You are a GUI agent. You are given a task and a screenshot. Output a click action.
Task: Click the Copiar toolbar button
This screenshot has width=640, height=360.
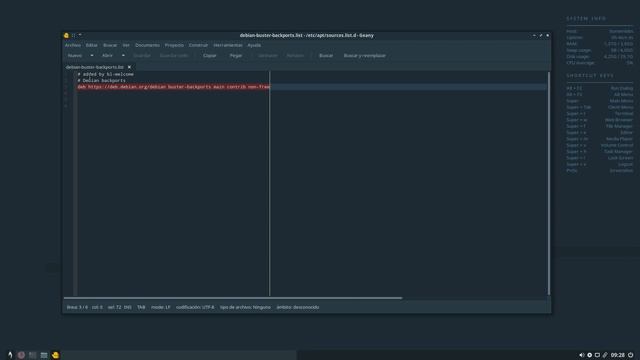click(210, 56)
